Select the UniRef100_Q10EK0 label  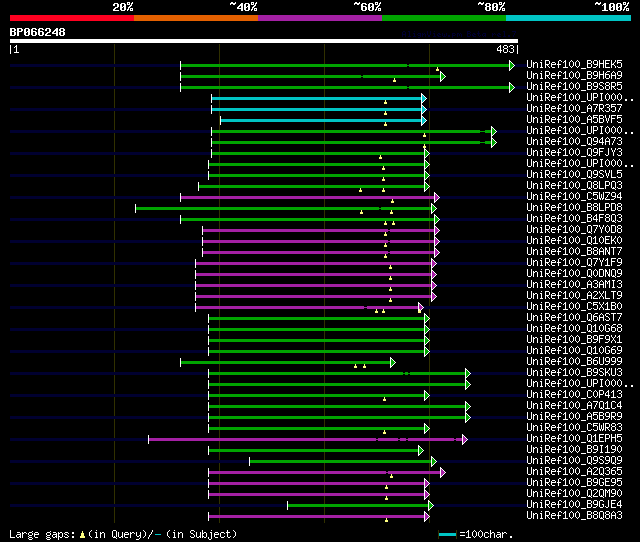[574, 240]
